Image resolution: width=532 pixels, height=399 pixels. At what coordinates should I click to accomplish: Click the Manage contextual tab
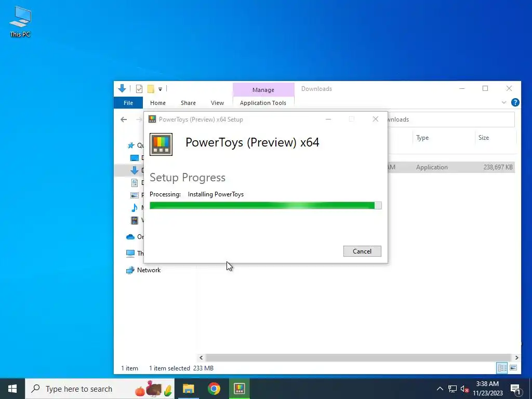[263, 89]
